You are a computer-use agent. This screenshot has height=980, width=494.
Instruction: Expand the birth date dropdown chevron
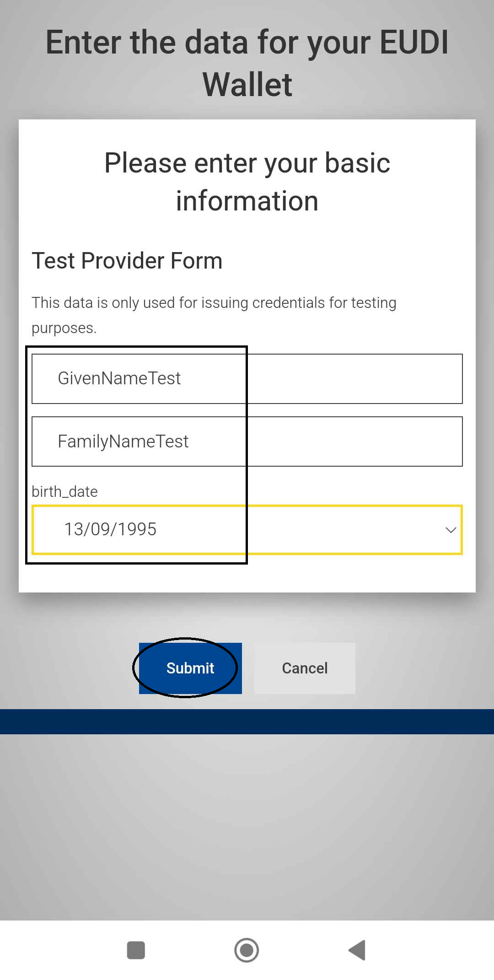click(x=451, y=530)
